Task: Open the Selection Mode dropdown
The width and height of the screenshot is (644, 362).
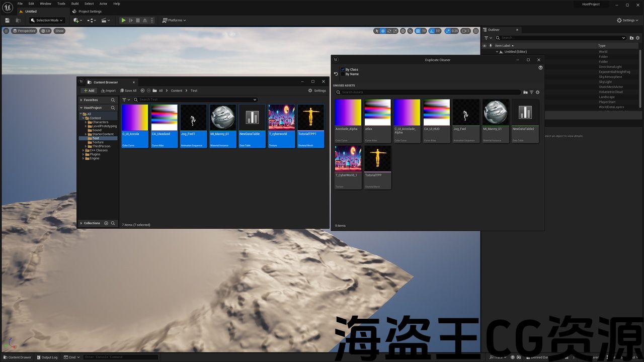Action: (x=47, y=20)
